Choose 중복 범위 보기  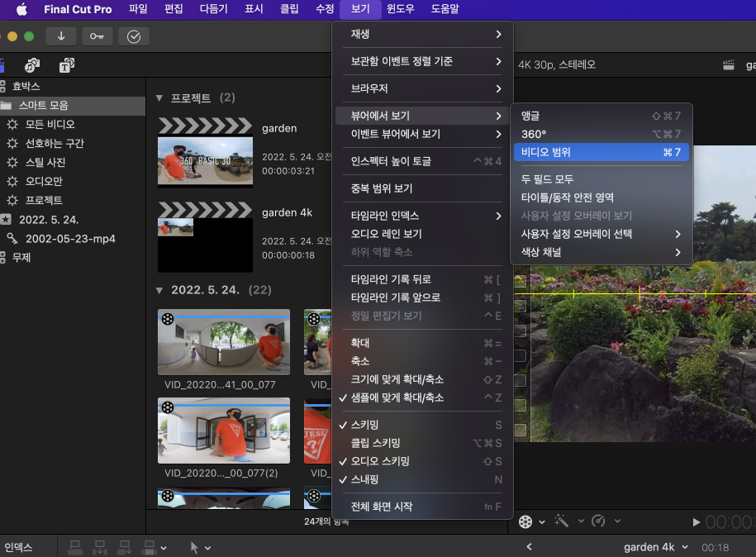point(422,188)
